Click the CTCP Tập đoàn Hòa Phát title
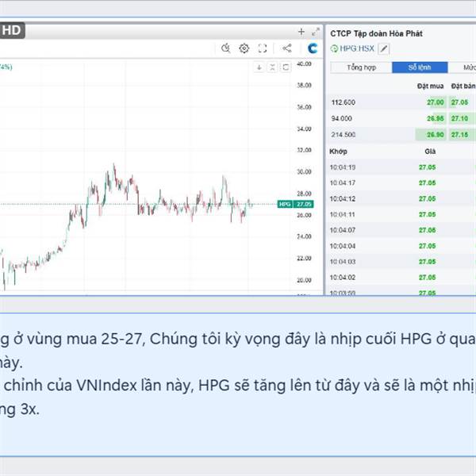Image resolution: width=476 pixels, height=476 pixels. [376, 33]
